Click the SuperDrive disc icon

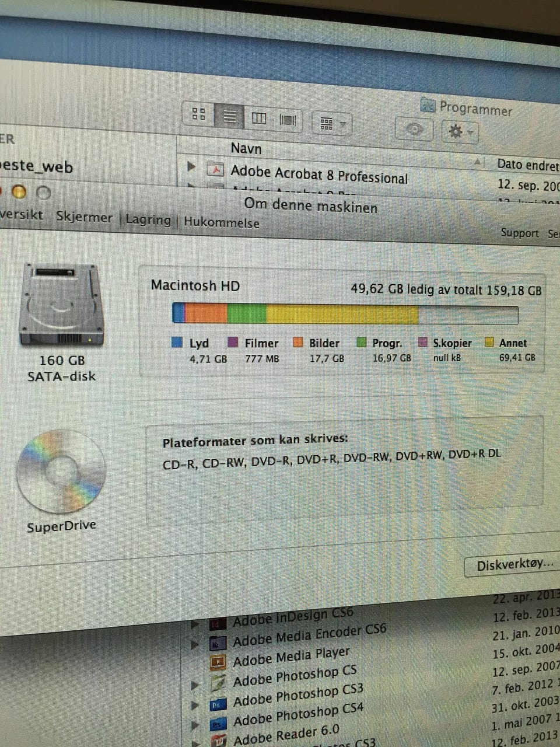click(61, 472)
